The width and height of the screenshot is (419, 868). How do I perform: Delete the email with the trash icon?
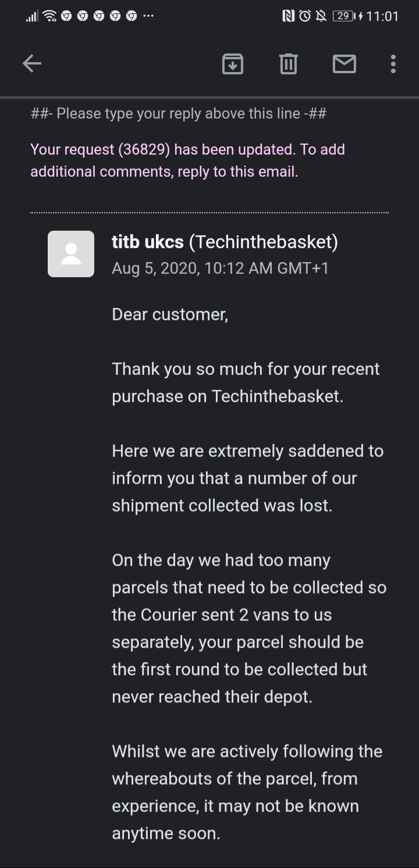288,64
